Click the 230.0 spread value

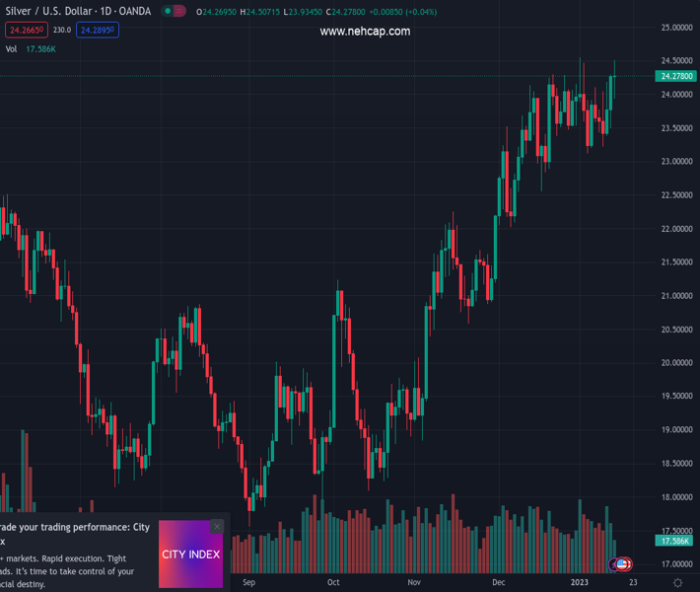61,31
